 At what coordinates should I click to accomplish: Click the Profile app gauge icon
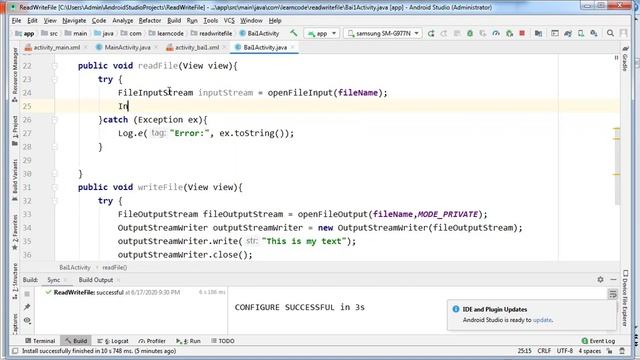click(x=496, y=33)
